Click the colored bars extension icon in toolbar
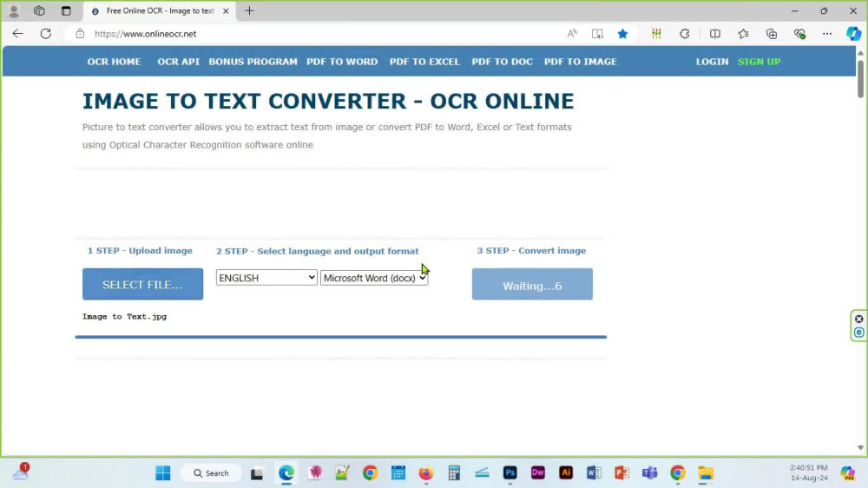 (x=656, y=34)
